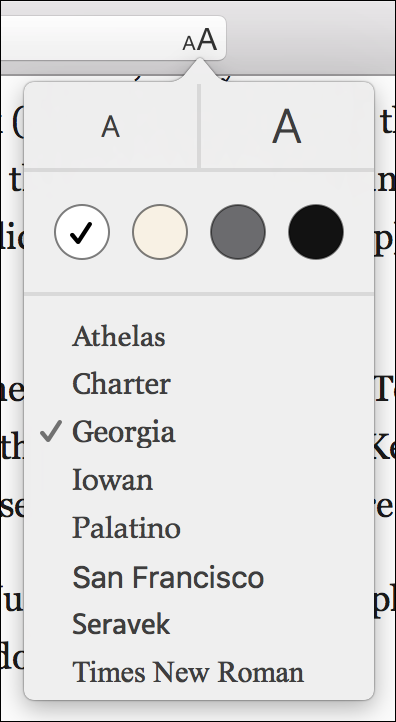Open the AA reader appearance button
This screenshot has height=722, width=396.
(x=200, y=41)
